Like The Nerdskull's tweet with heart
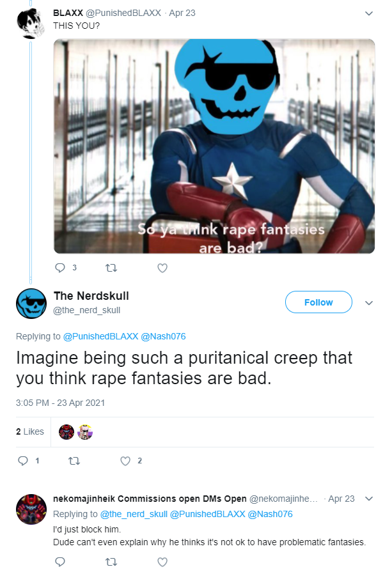 (x=125, y=460)
